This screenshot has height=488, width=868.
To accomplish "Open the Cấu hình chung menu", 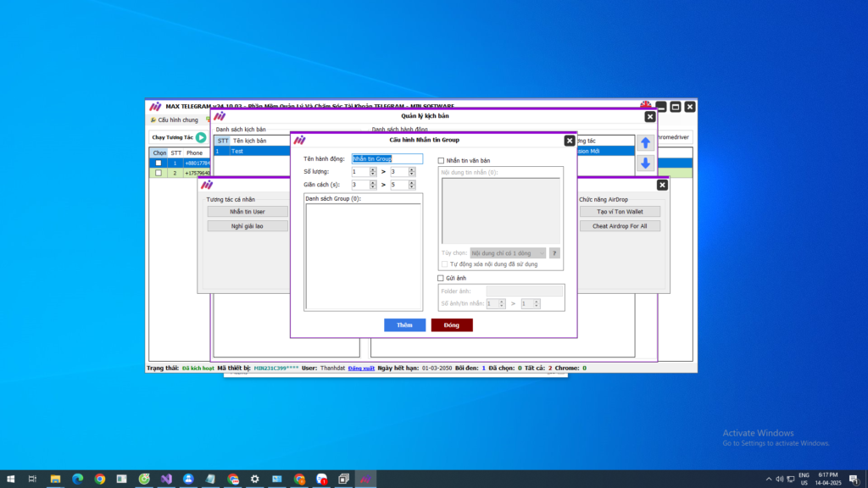I will (174, 120).
